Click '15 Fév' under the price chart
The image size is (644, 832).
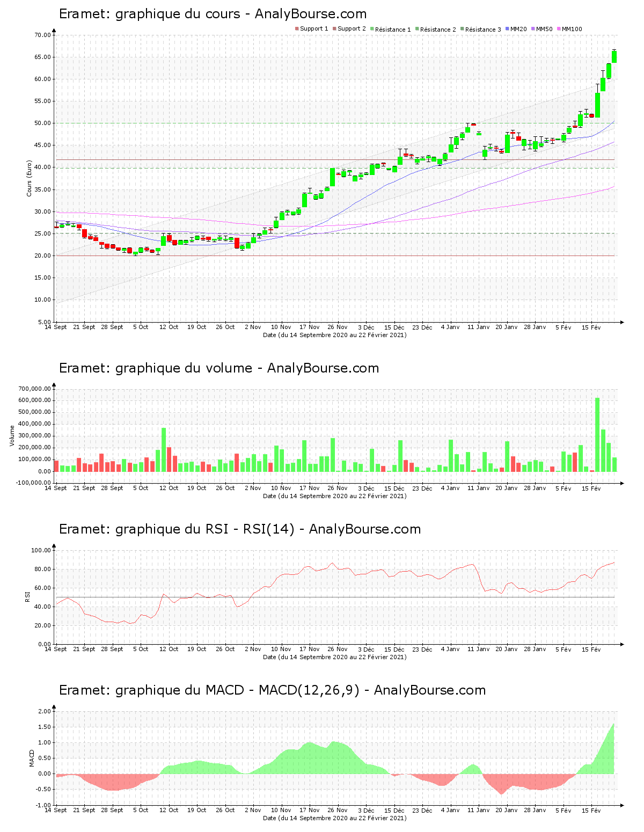pos(591,327)
